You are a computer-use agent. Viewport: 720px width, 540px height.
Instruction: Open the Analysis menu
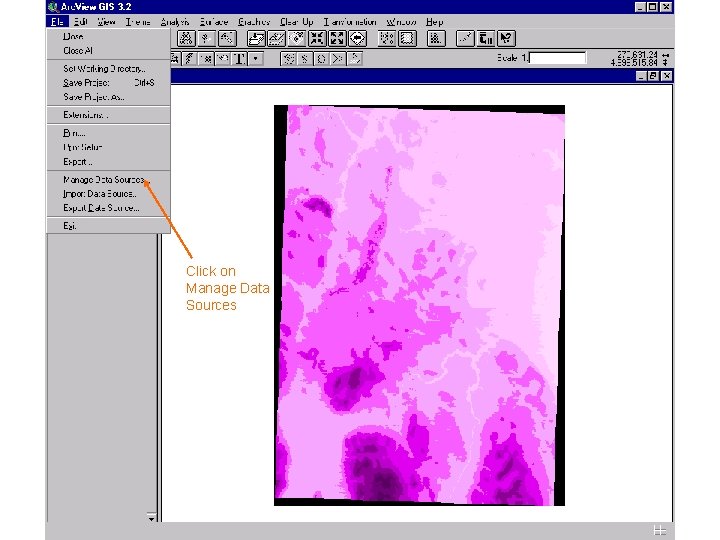point(175,21)
